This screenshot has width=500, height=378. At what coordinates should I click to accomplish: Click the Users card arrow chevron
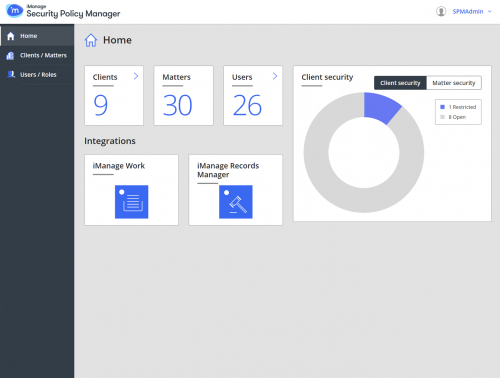(x=275, y=76)
